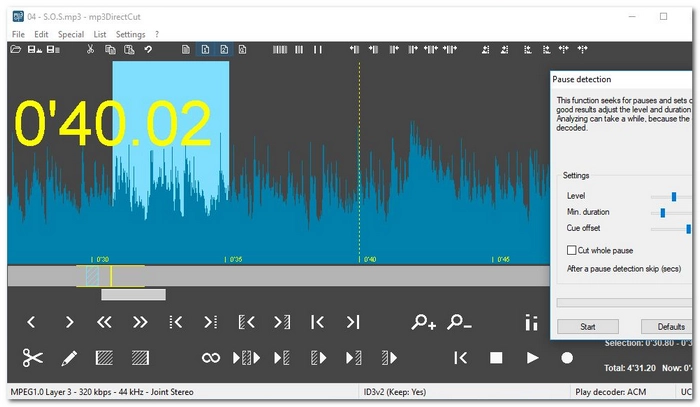Open the File menu
Screen dimensions: 700x407
coord(18,34)
